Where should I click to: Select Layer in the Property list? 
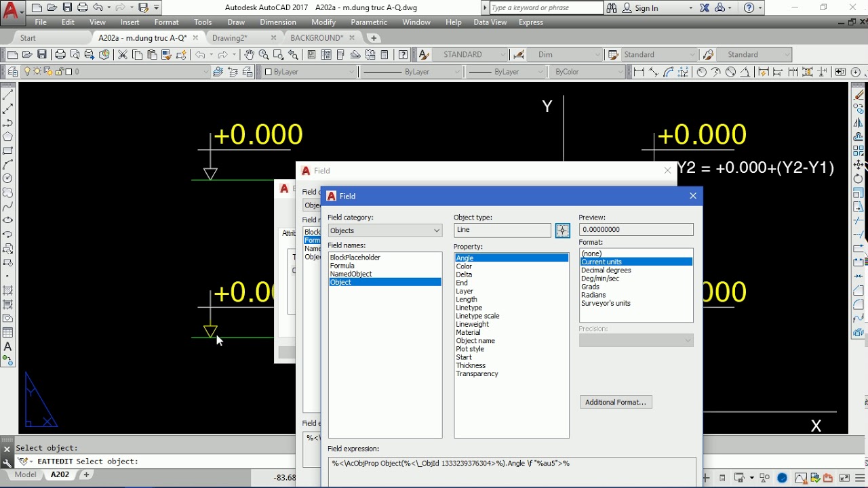(x=465, y=291)
